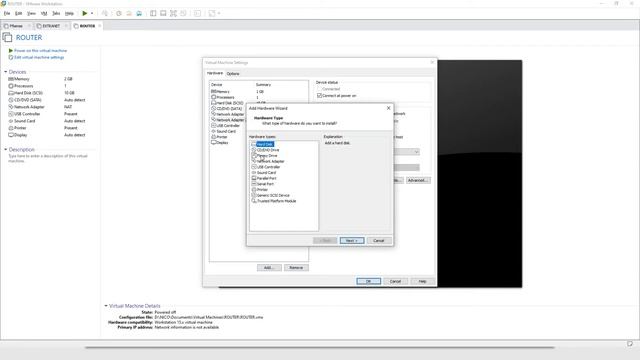Click the stretch guest toolbar icon
The height and width of the screenshot is (360, 640).
pyautogui.click(x=212, y=13)
